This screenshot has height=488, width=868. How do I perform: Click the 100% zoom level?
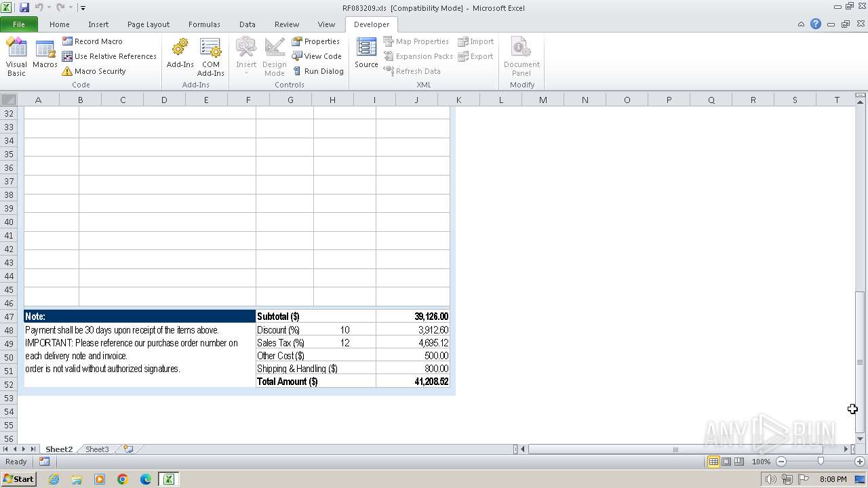coord(761,462)
